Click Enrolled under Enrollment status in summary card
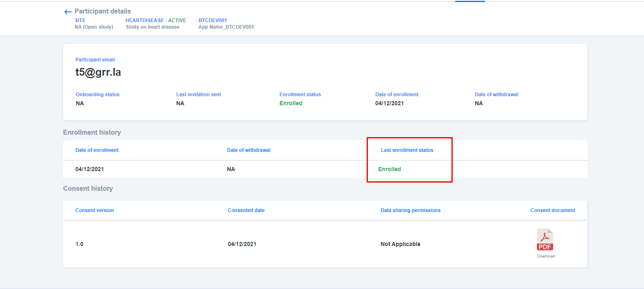 (291, 104)
